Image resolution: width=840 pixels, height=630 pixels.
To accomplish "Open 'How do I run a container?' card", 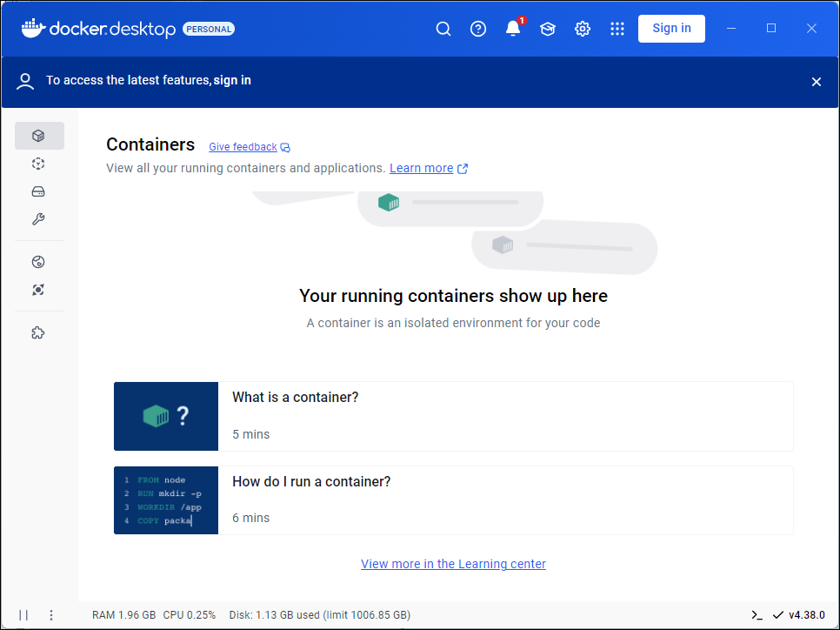I will click(453, 500).
